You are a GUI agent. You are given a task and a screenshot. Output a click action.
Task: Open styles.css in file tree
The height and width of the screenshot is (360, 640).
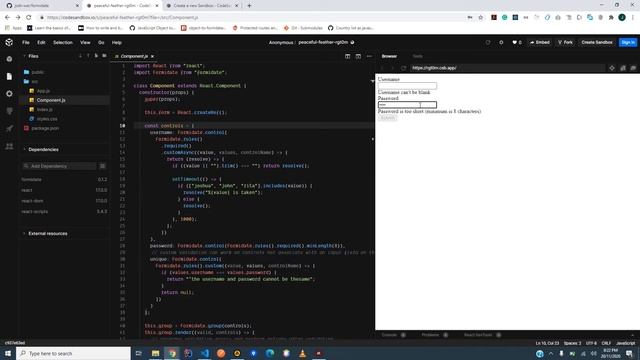pyautogui.click(x=47, y=119)
